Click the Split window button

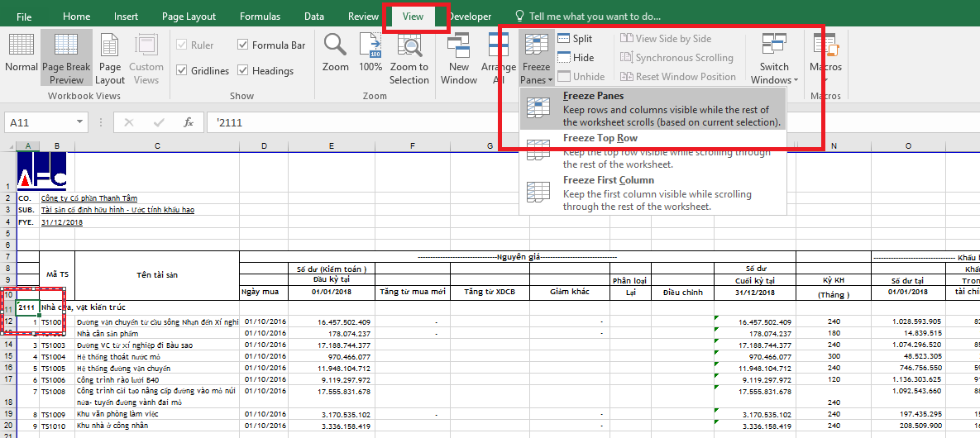coord(575,39)
